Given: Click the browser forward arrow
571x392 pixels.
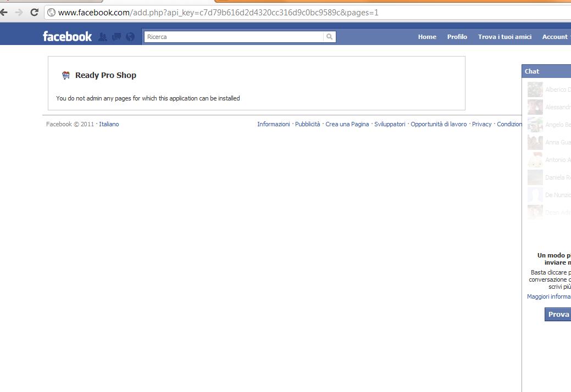Looking at the screenshot, I should tap(19, 13).
